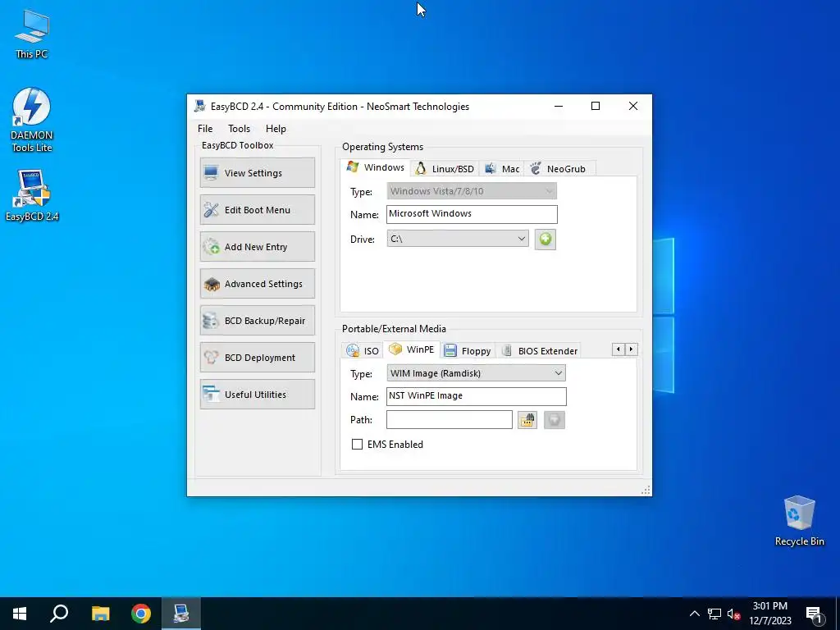Click the EasyBCD title bar app icon
This screenshot has width=840, height=630.
click(200, 106)
